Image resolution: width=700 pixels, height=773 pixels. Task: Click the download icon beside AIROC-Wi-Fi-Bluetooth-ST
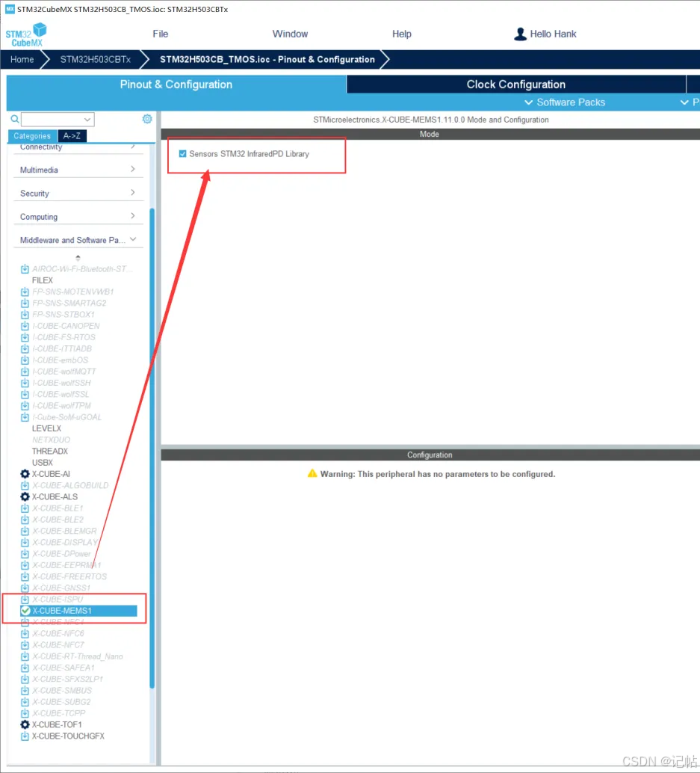point(25,268)
